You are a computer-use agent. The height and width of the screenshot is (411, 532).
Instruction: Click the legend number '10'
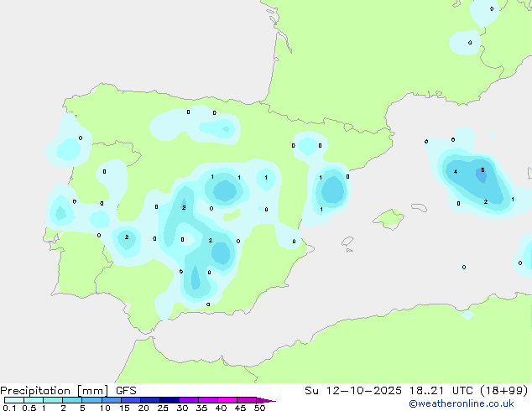click(x=105, y=408)
